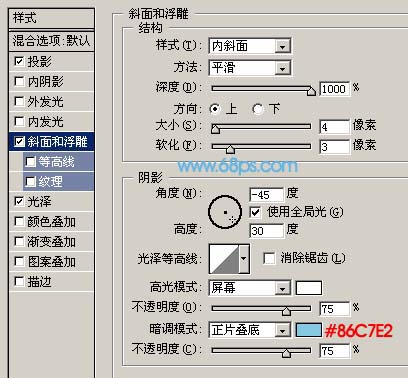
Task: Click the gloss contour preview thumbnail
Action: [x=224, y=259]
